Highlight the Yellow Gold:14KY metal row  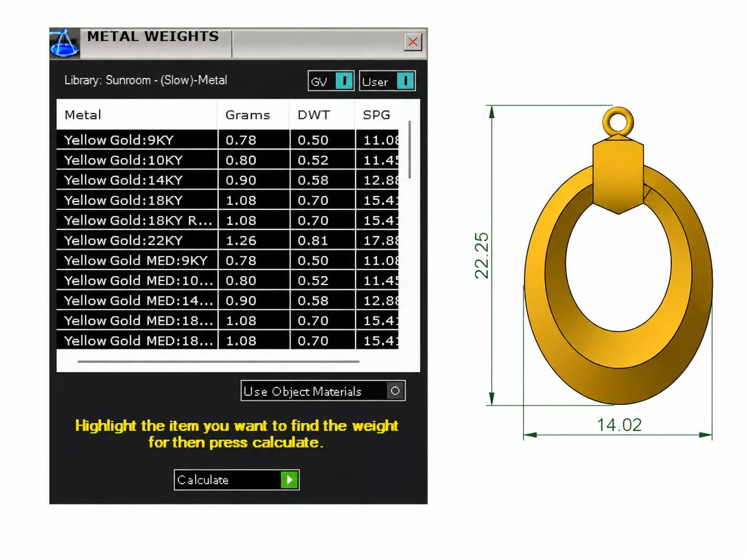point(228,180)
